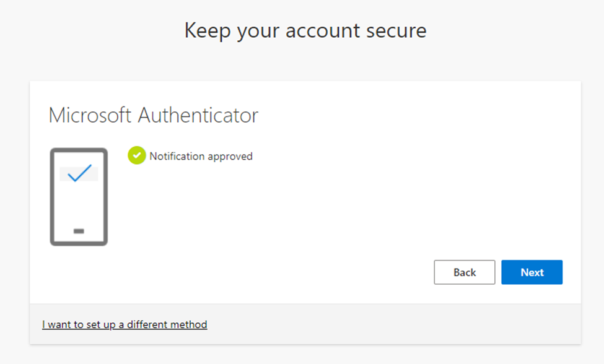Click the word 'Microsoft' in the card heading
The width and height of the screenshot is (604, 364).
[x=90, y=115]
